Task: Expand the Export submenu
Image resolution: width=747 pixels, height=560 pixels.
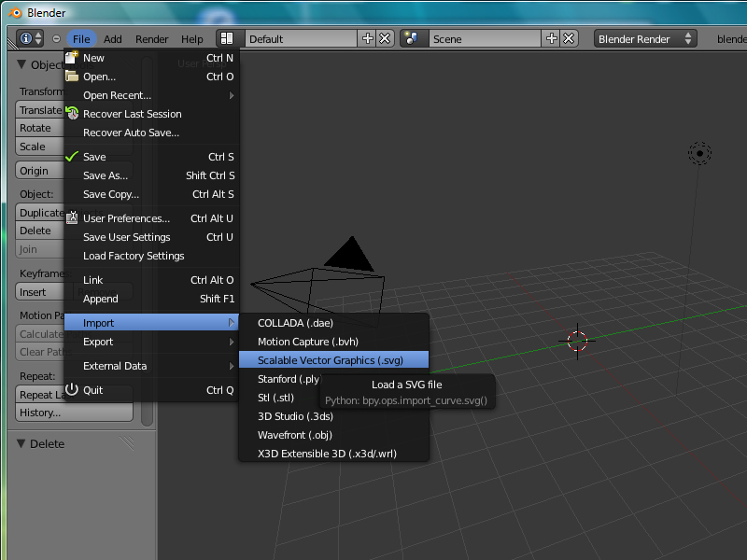Action: [151, 342]
